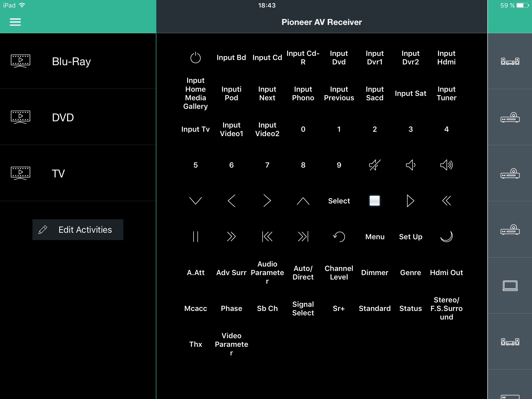The height and width of the screenshot is (399, 532).
Task: Open the hamburger menu
Action: [15, 22]
